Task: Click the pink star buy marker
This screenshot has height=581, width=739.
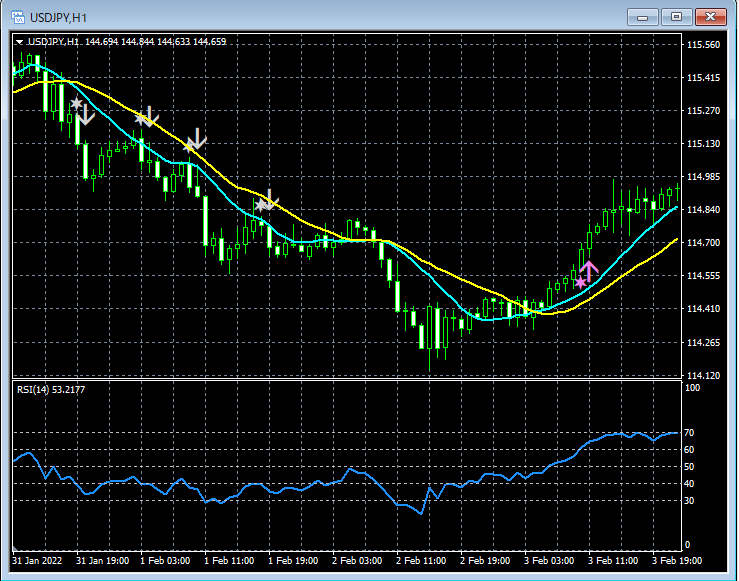Action: click(580, 283)
